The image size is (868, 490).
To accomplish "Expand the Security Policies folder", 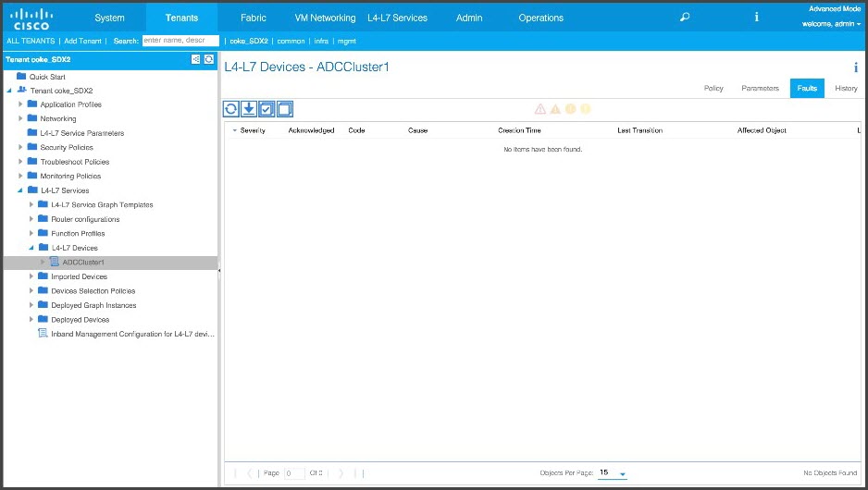I will click(20, 147).
